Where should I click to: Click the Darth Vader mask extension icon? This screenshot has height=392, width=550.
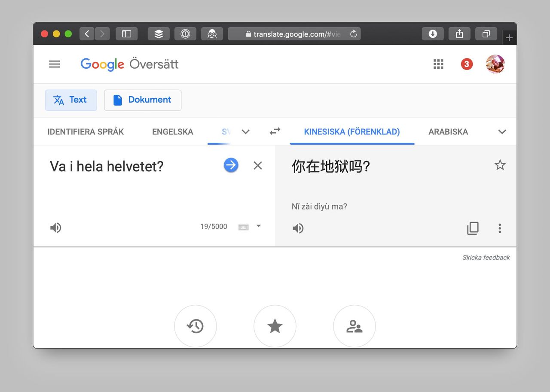pyautogui.click(x=212, y=34)
